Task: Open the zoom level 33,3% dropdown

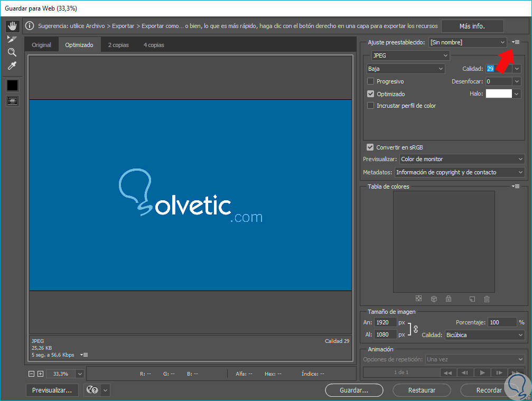Action: point(79,374)
